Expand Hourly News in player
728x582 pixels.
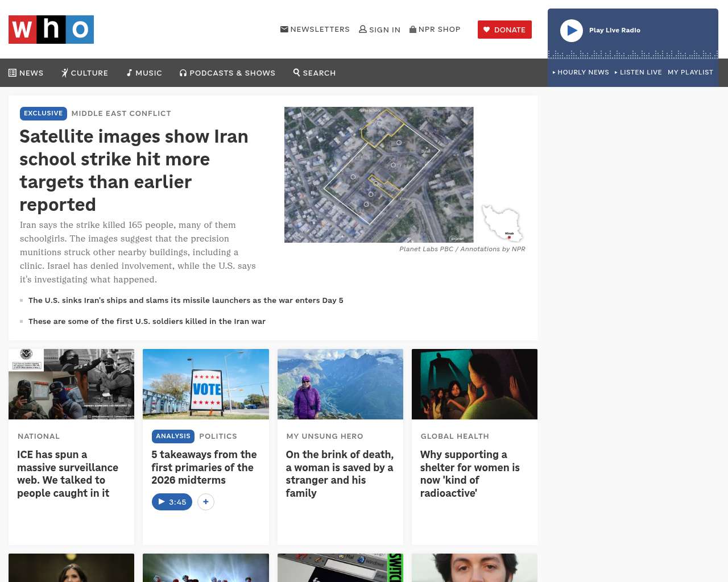581,72
